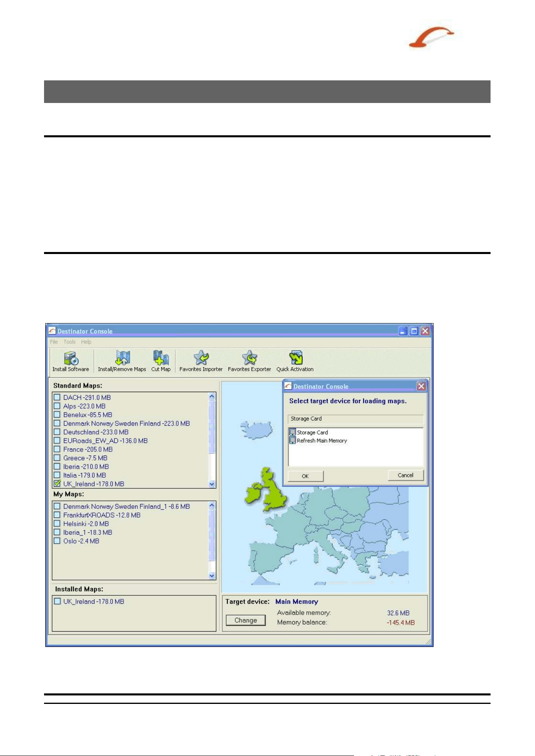Cancel the target device dialog

pyautogui.click(x=406, y=475)
